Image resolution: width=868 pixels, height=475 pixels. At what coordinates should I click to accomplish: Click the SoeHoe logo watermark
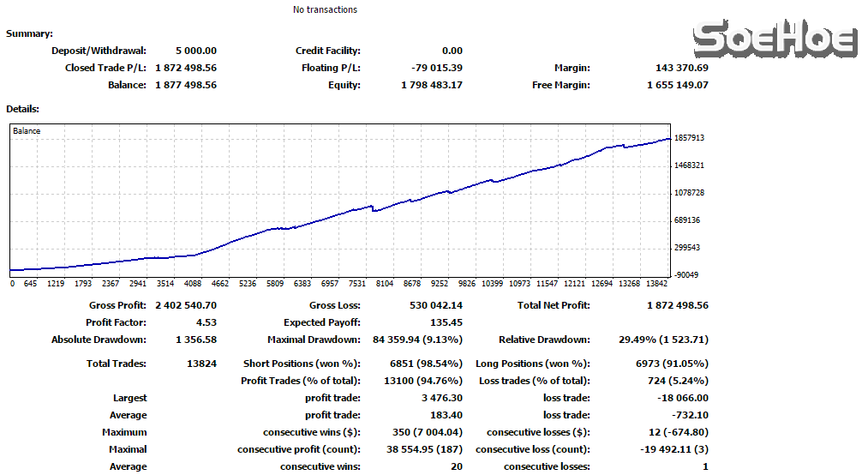pos(775,40)
